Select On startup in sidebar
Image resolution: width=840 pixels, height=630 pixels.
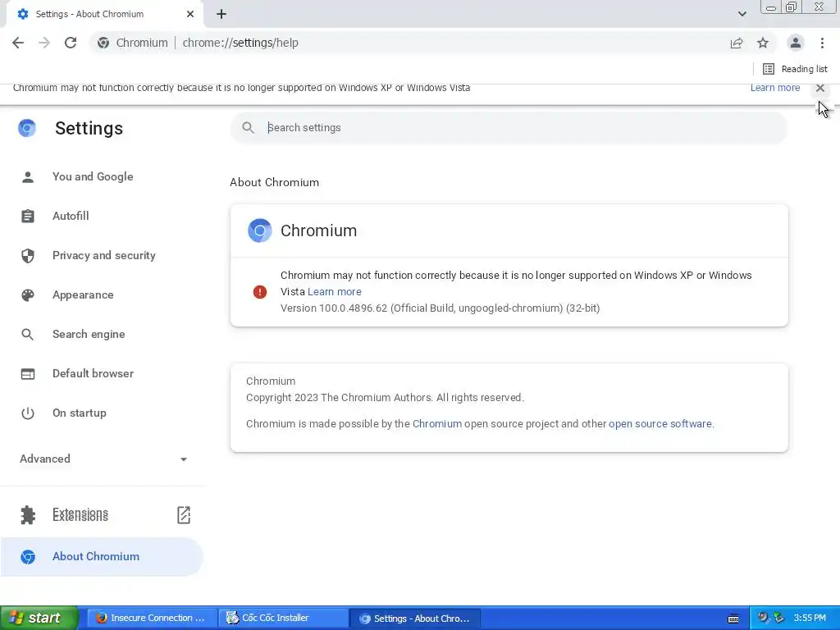tap(80, 413)
